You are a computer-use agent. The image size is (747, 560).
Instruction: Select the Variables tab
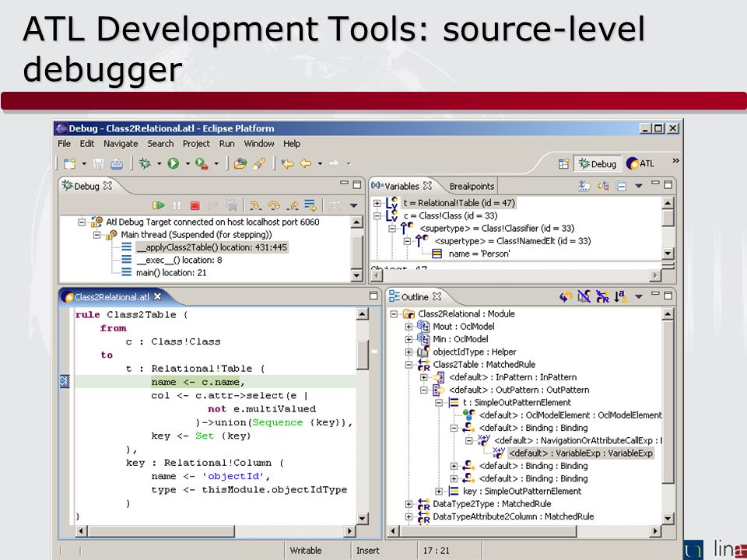(x=402, y=186)
